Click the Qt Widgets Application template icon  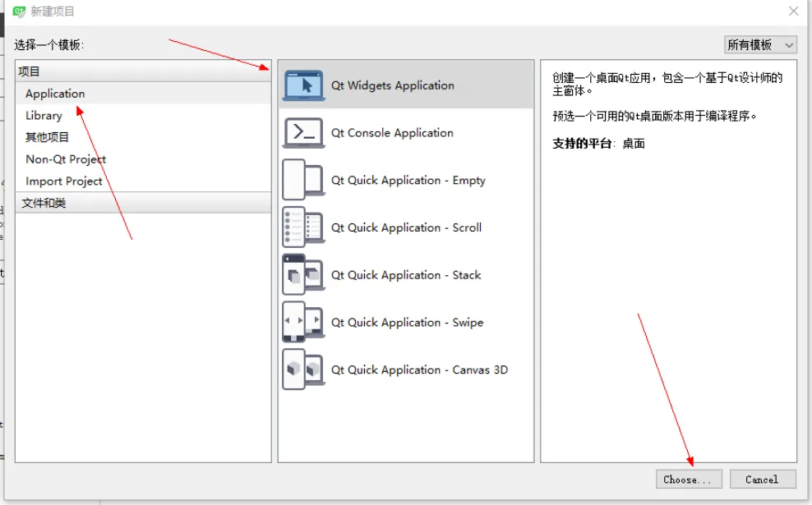click(303, 85)
